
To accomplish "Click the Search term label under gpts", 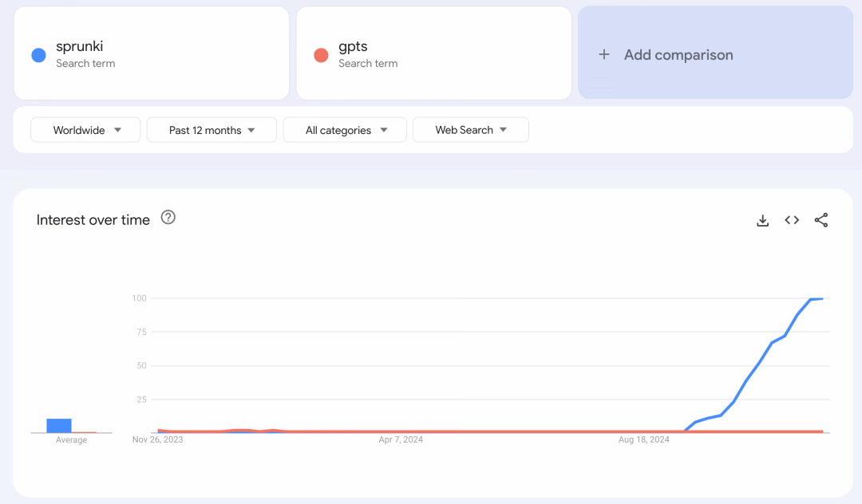I will [x=368, y=63].
